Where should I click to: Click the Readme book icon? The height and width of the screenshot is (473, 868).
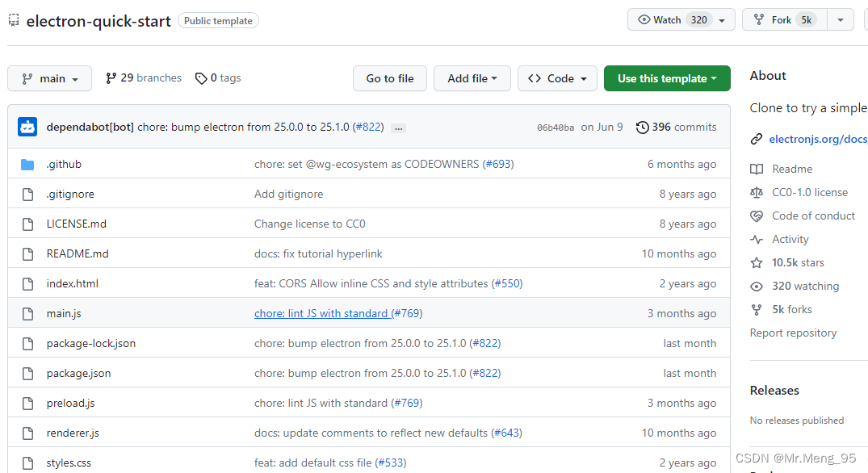click(757, 169)
